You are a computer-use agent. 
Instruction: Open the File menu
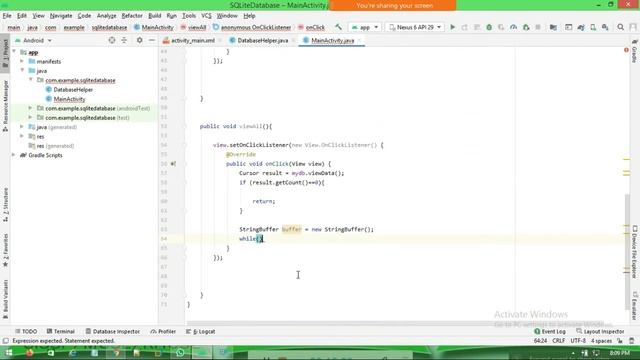coord(7,16)
